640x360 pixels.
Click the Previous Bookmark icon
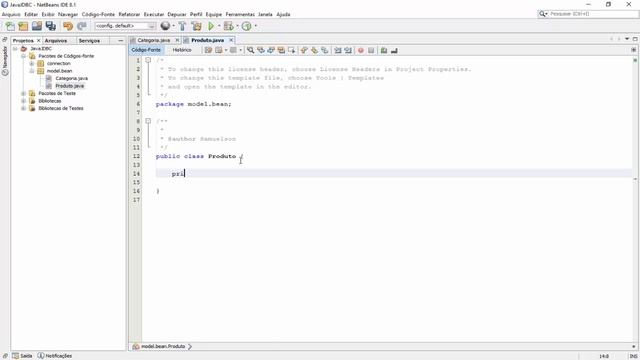click(x=304, y=50)
